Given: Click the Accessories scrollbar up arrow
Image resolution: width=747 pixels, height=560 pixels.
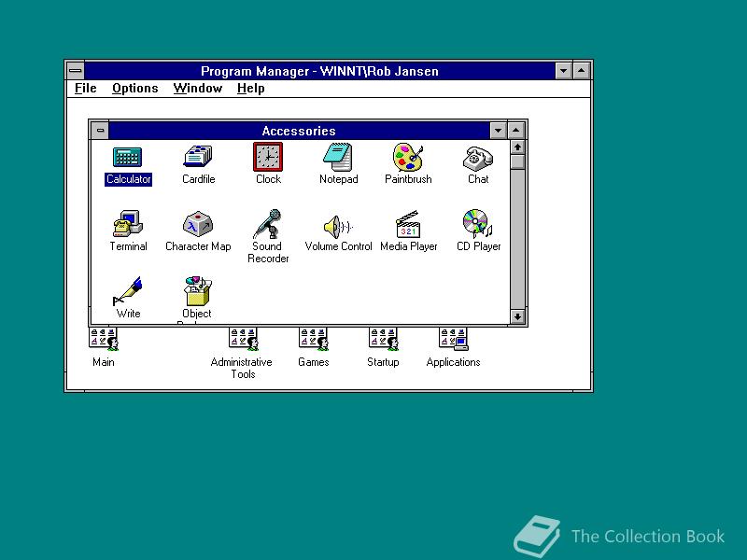Looking at the screenshot, I should coord(517,147).
